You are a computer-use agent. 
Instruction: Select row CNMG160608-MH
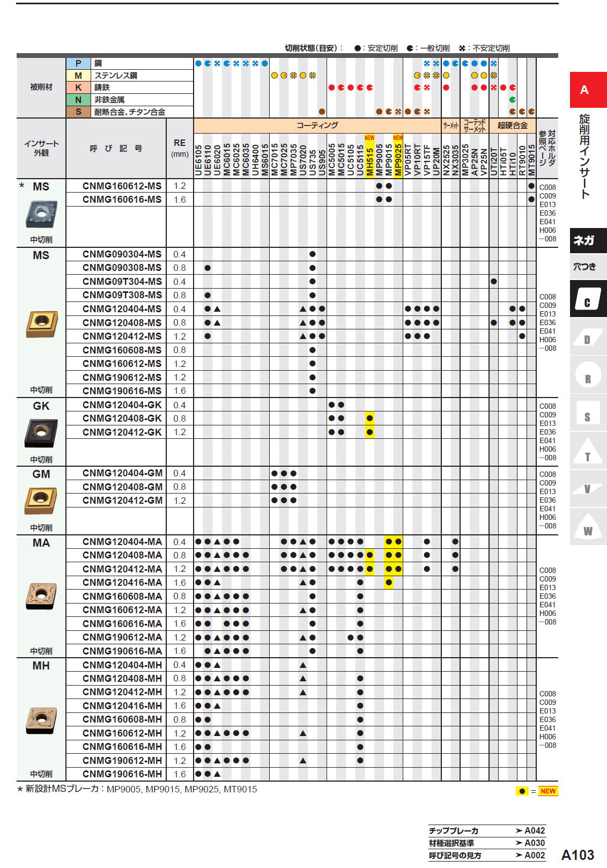[301, 719]
